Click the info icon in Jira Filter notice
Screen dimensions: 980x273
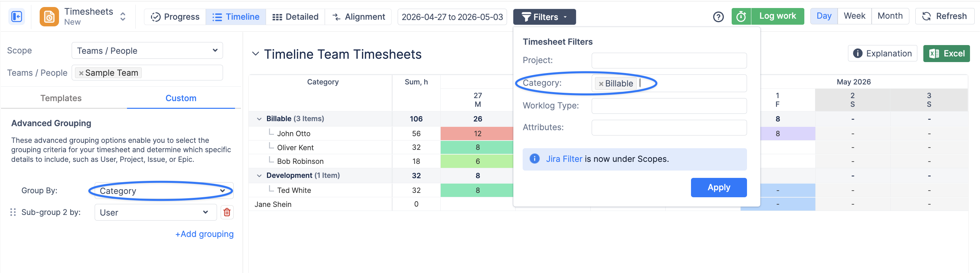click(x=534, y=159)
